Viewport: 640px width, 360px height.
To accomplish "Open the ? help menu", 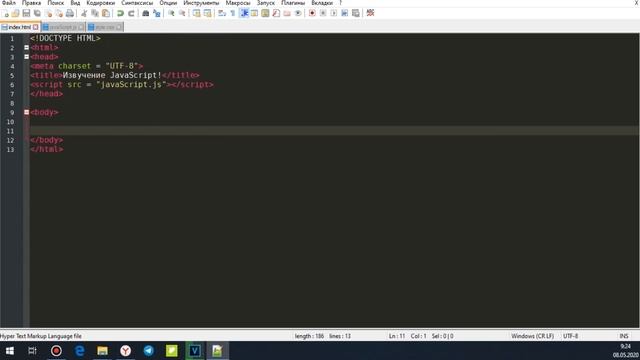I will [340, 3].
